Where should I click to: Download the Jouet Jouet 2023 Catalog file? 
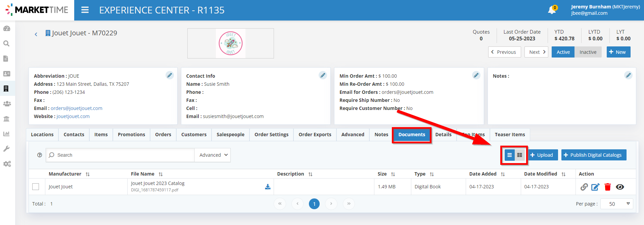click(268, 187)
